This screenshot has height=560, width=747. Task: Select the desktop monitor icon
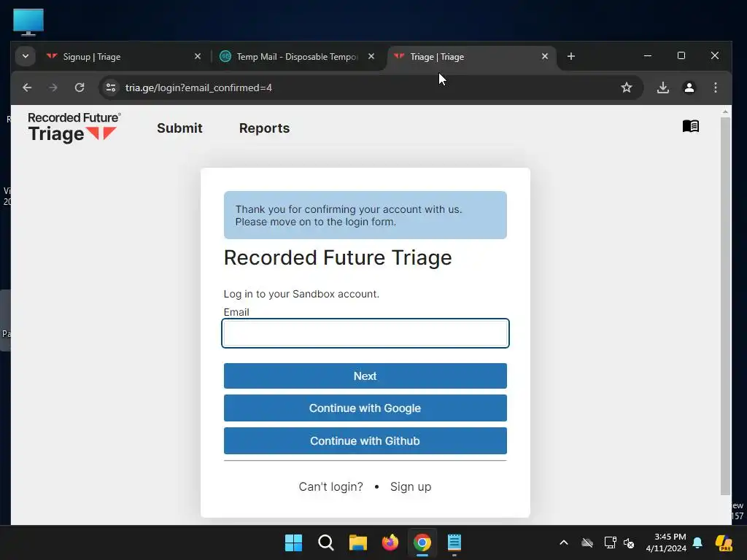point(28,22)
